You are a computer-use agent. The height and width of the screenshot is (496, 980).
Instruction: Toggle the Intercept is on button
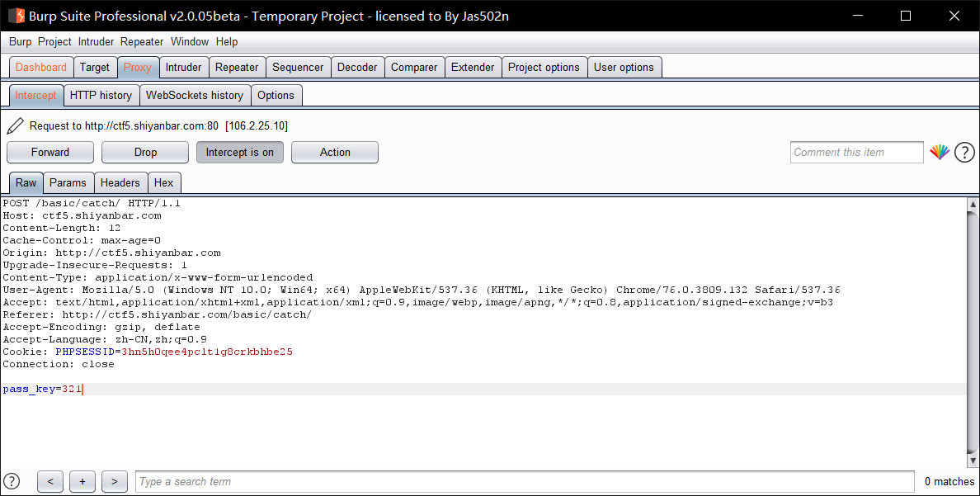pyautogui.click(x=240, y=152)
